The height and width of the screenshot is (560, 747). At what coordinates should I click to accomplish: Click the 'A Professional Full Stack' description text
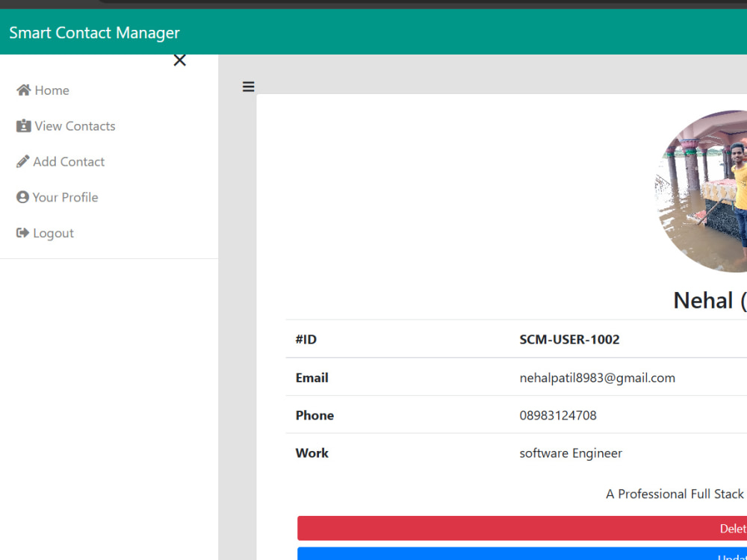pyautogui.click(x=676, y=494)
